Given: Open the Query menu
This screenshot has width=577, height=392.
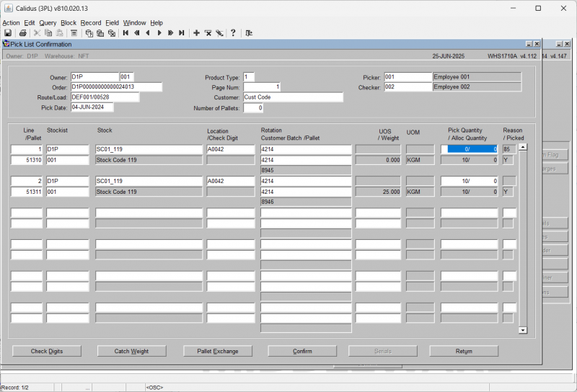Looking at the screenshot, I should [x=48, y=23].
